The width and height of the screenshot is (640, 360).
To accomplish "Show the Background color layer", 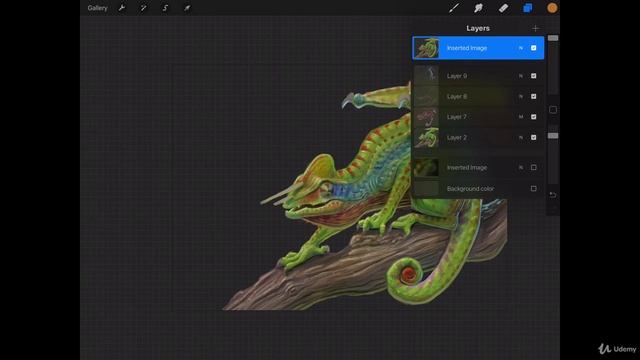I will 533,189.
